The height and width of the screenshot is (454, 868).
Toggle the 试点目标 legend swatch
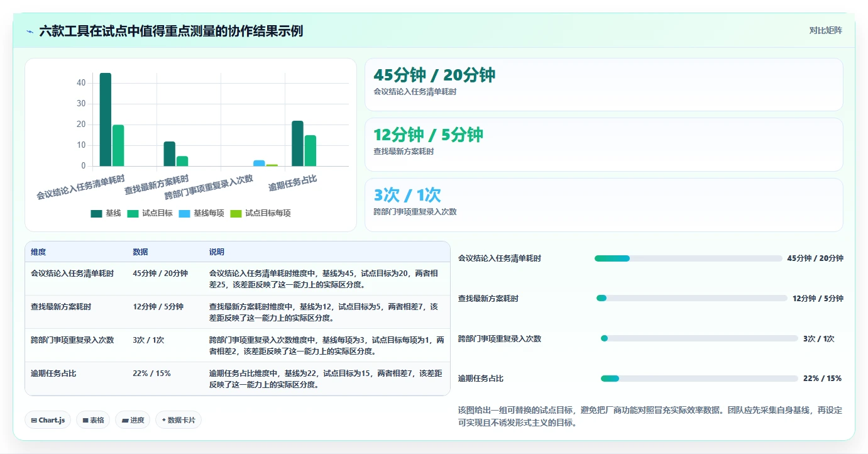click(x=133, y=213)
